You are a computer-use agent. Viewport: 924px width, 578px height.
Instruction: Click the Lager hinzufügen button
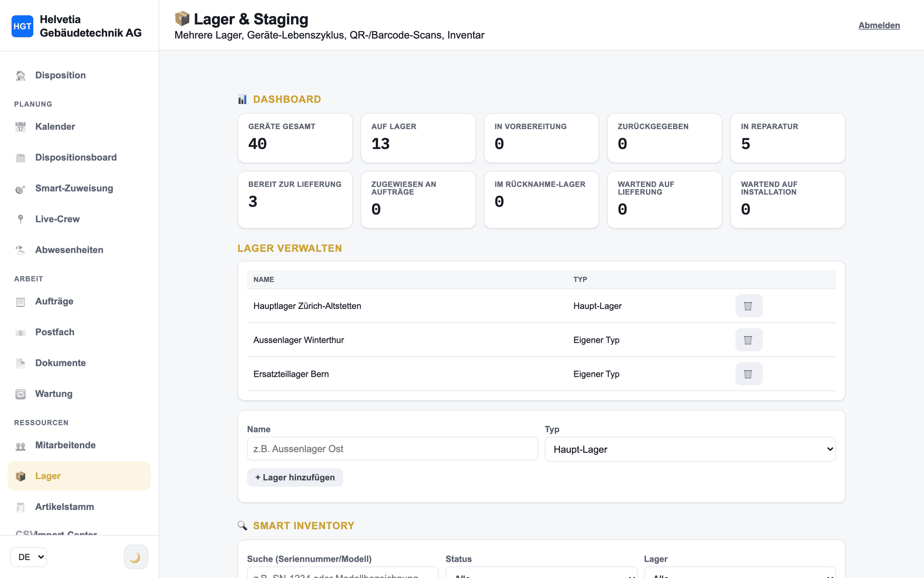coord(295,477)
